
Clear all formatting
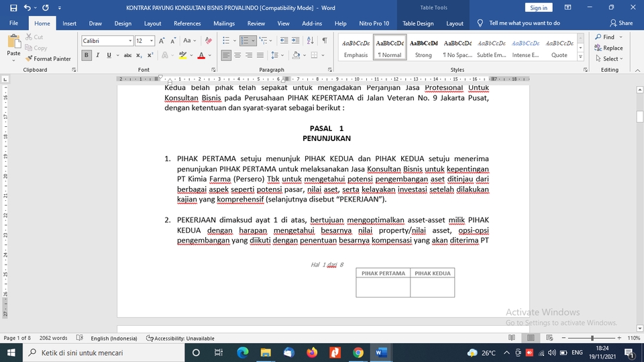click(209, 41)
